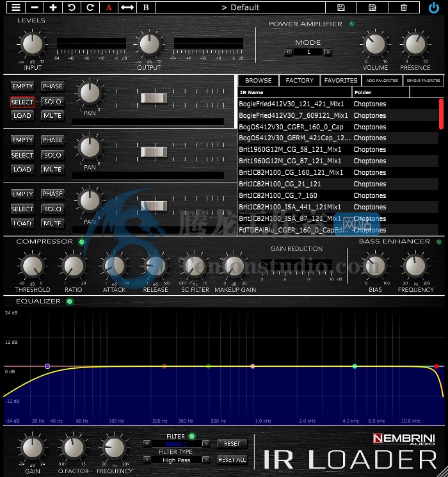
Task: Delete the preset with the trash icon
Action: (x=404, y=7)
